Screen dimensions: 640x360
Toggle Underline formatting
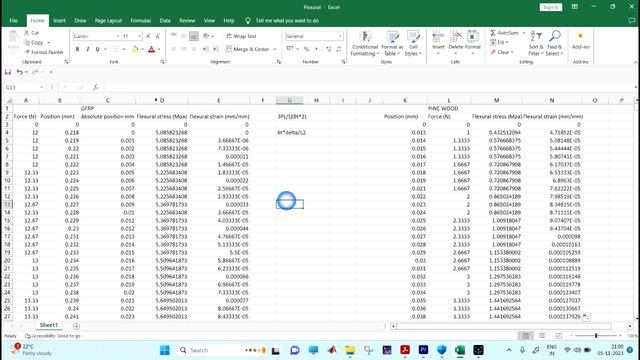pos(97,49)
